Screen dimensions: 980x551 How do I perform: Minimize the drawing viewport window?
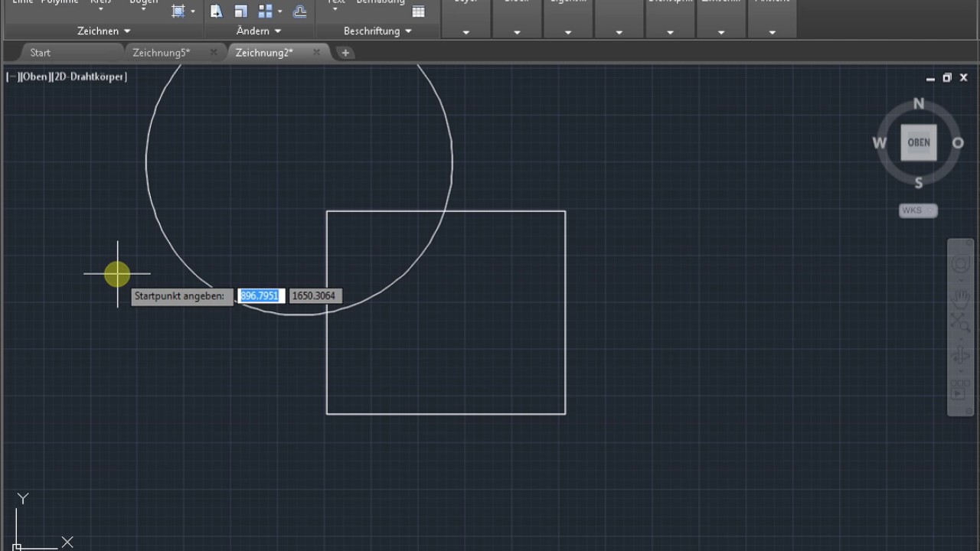coord(930,78)
